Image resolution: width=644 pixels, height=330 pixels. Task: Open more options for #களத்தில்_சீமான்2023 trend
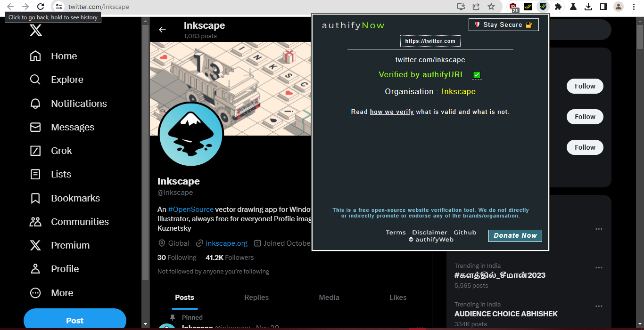[599, 268]
